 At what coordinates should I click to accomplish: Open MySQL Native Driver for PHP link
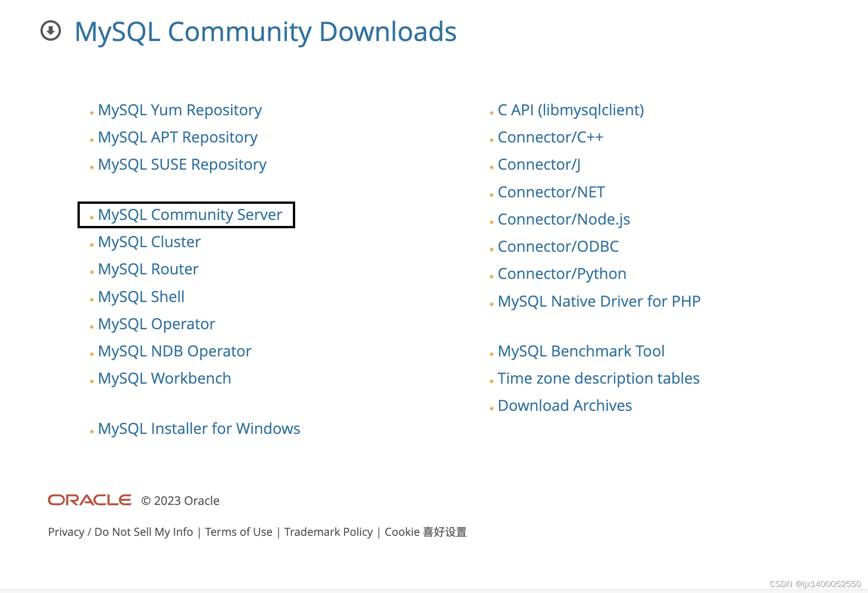coord(599,302)
